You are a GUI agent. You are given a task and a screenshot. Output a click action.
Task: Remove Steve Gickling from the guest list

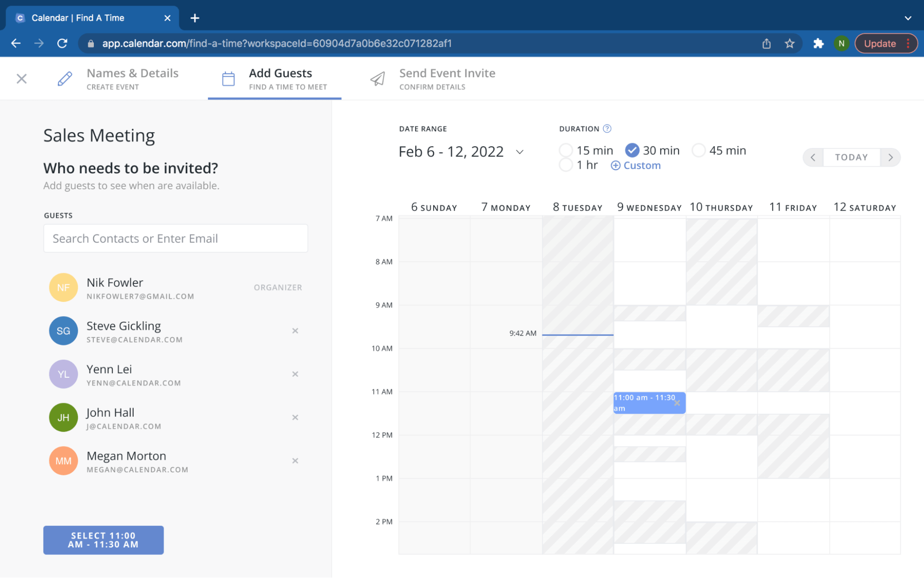pos(295,331)
